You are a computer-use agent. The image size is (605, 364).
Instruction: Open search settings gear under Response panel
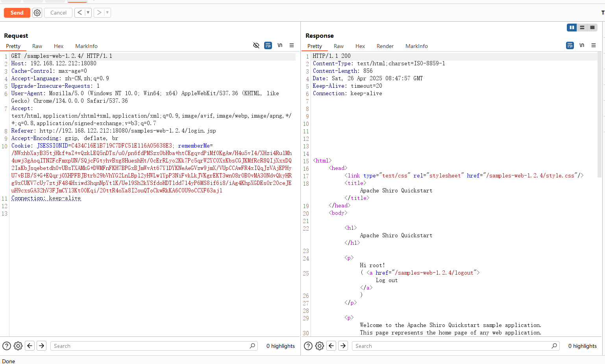coord(320,346)
